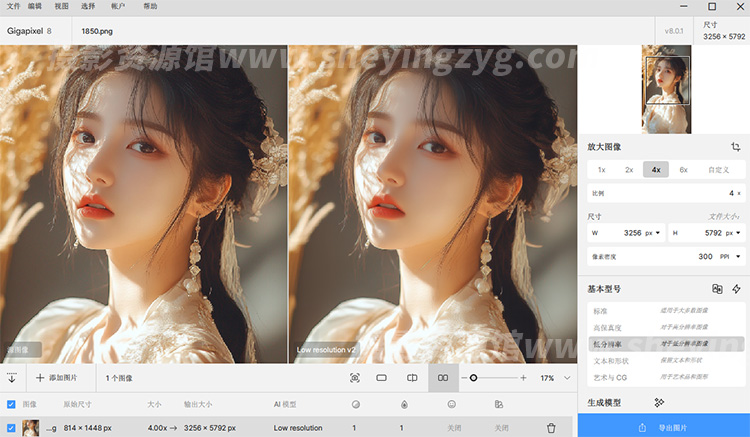750x437 pixels.
Task: Open the 文件 menu
Action: pos(12,6)
